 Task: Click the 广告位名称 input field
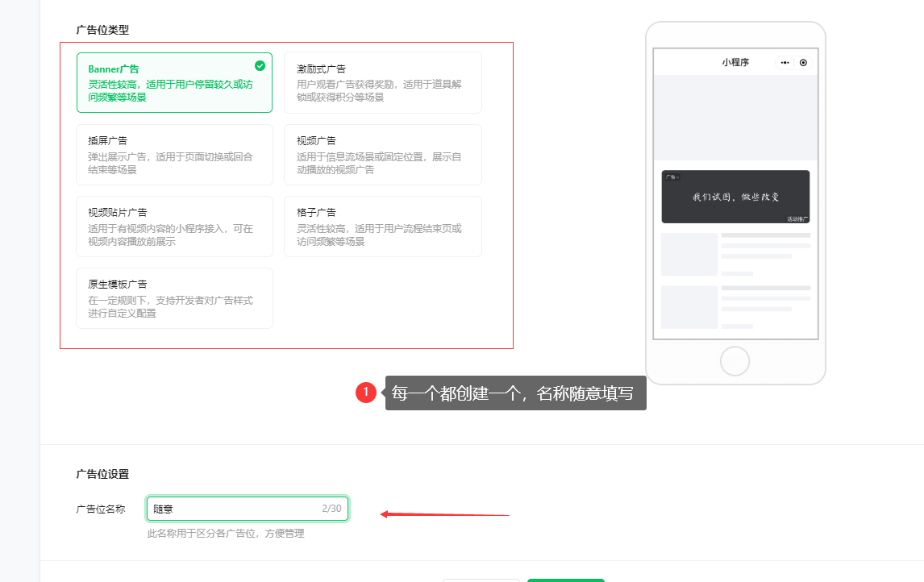click(x=248, y=509)
